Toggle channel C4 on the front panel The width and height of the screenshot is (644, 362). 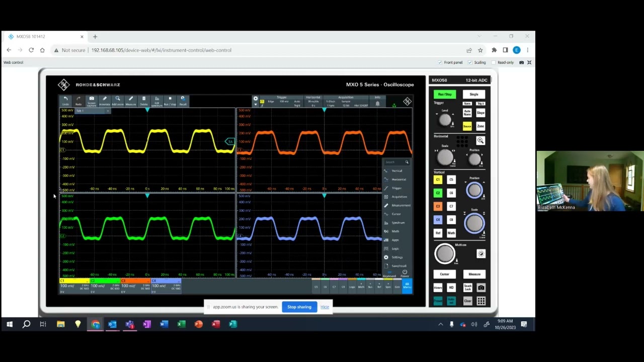tap(438, 220)
